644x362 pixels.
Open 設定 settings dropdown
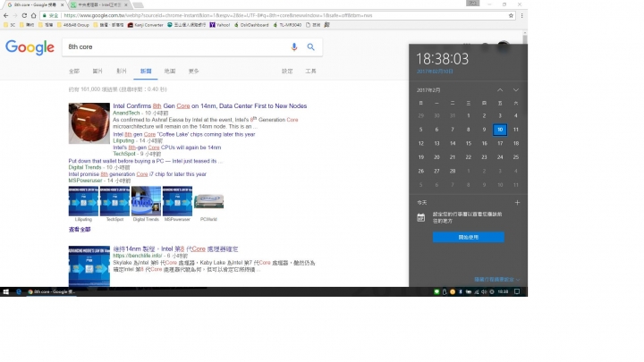pyautogui.click(x=287, y=71)
